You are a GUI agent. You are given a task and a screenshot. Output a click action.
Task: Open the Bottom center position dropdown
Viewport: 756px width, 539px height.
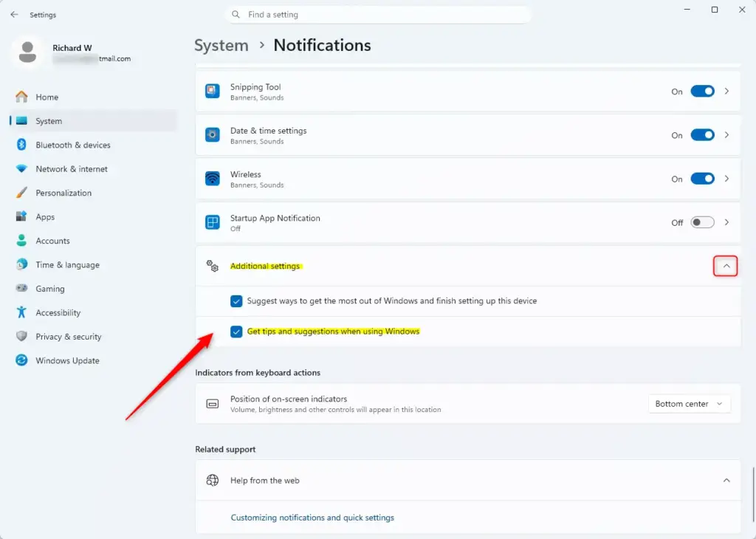point(689,404)
